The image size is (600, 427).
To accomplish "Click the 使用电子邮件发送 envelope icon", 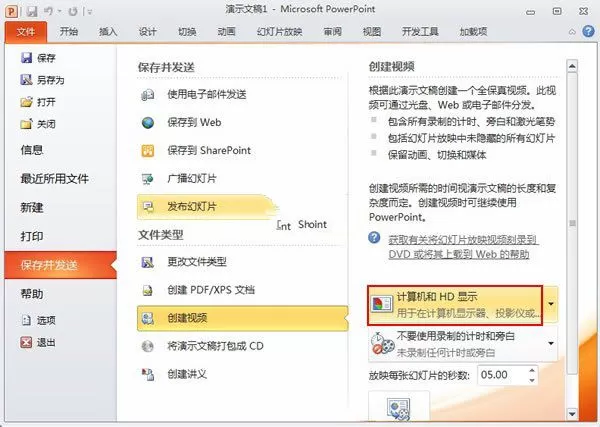I will pos(148,95).
